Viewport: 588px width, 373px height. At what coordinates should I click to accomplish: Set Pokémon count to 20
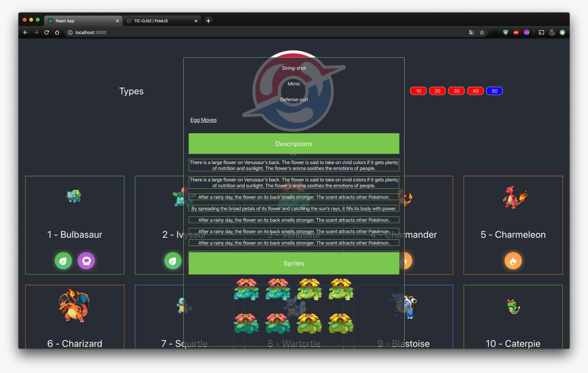click(x=437, y=91)
